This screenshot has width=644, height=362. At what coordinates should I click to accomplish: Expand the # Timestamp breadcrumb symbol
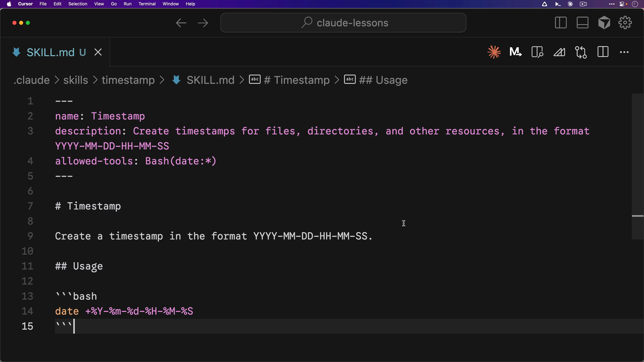pyautogui.click(x=297, y=80)
